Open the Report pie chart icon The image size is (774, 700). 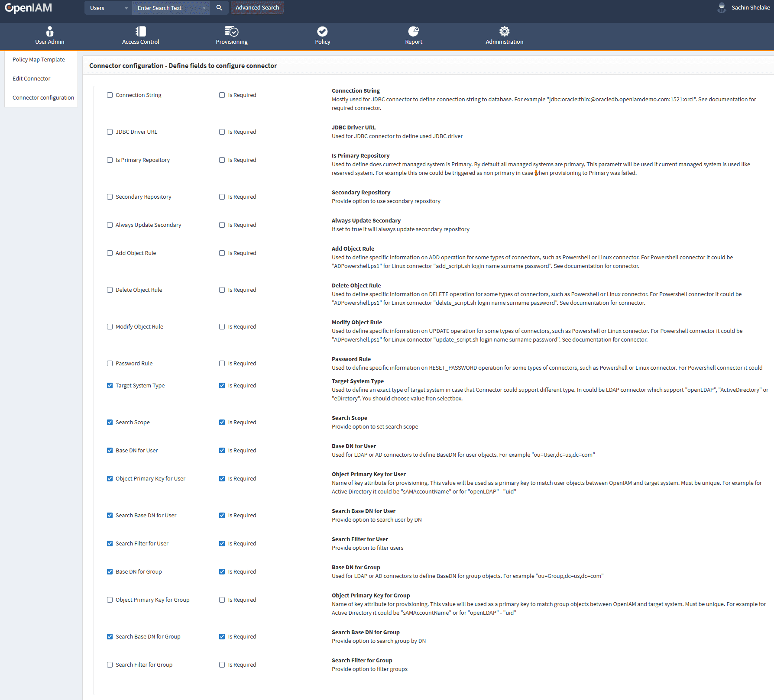coord(414,32)
